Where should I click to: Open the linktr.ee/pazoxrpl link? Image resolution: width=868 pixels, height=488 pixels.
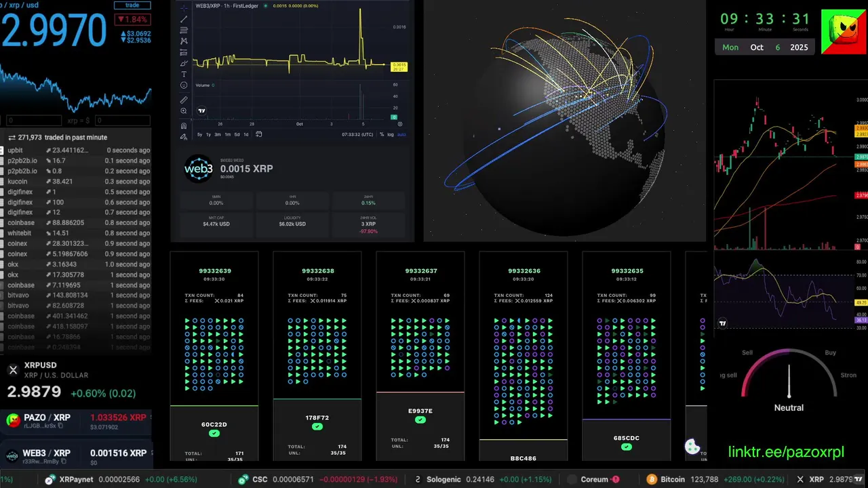tap(786, 452)
